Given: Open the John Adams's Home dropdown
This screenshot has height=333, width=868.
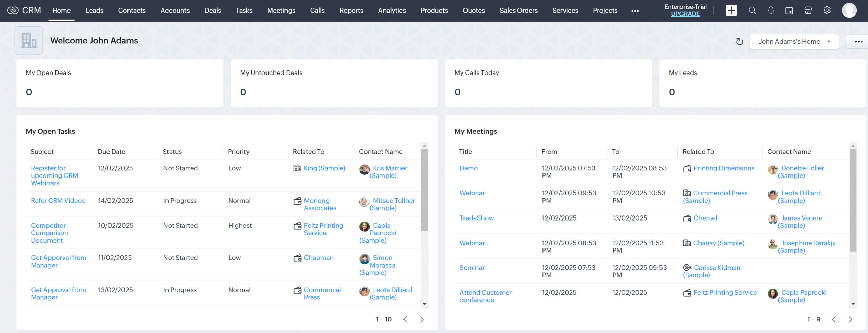Looking at the screenshot, I should pyautogui.click(x=794, y=41).
